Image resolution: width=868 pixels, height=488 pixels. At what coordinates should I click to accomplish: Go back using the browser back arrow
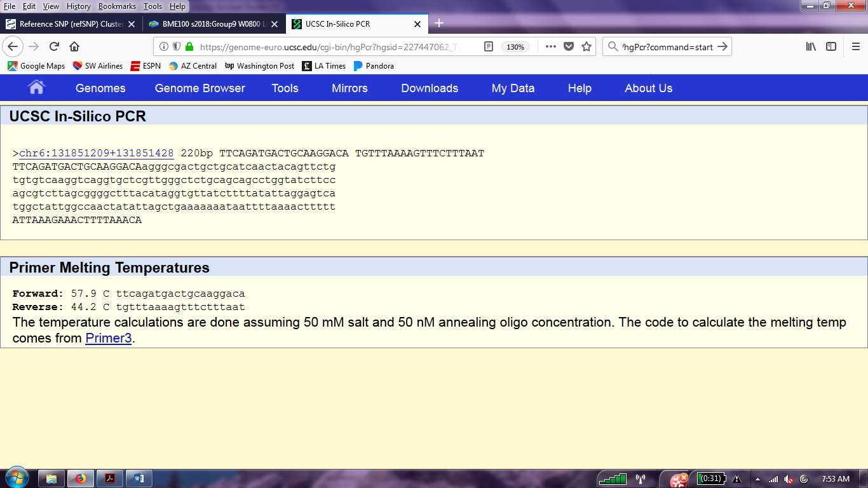(x=13, y=46)
